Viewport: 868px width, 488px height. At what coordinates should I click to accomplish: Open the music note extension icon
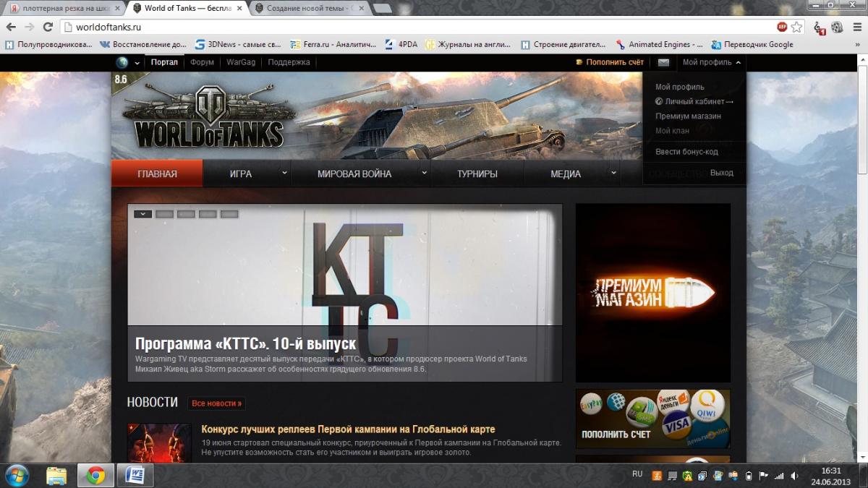(820, 27)
